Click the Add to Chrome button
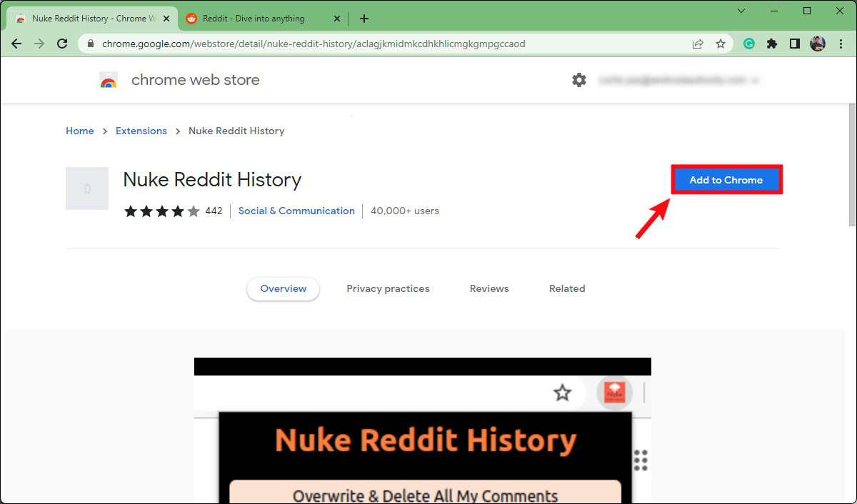Viewport: 857px width, 504px height. pos(726,180)
